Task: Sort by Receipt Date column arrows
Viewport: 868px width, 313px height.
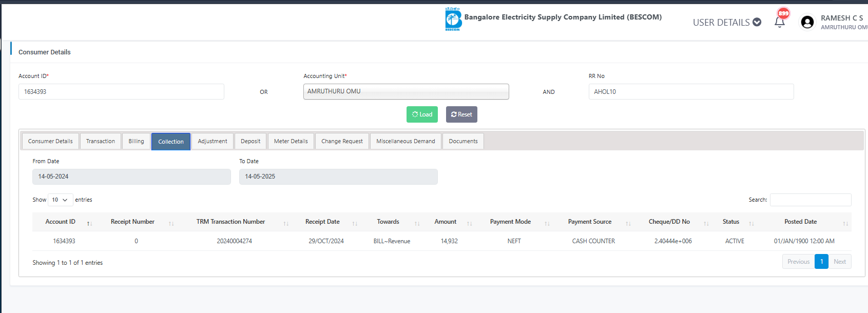Action: click(355, 223)
